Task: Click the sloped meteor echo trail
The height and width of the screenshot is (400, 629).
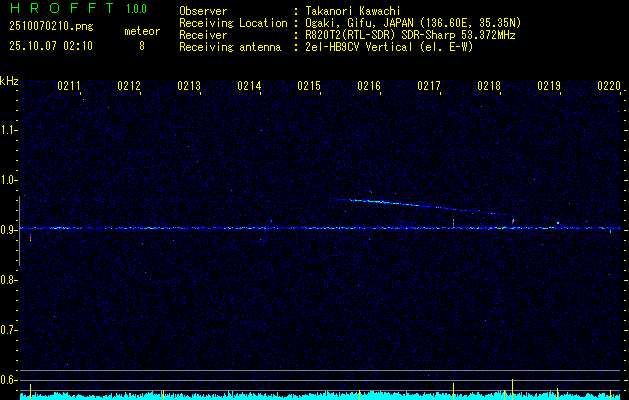Action: click(430, 206)
